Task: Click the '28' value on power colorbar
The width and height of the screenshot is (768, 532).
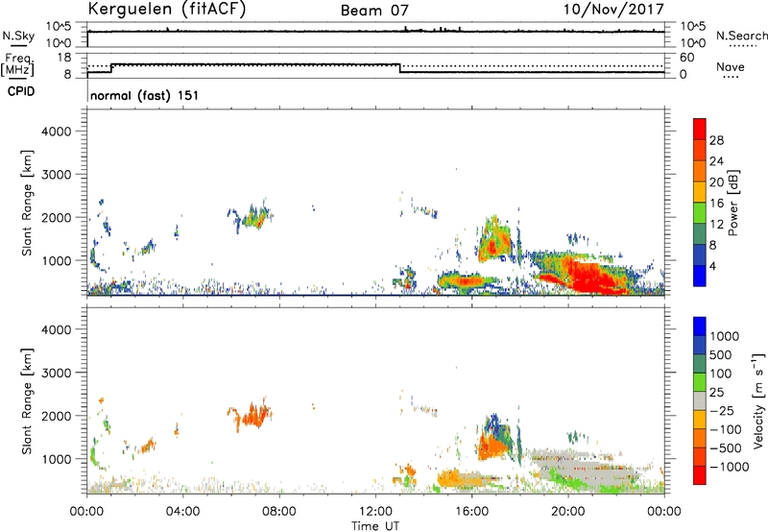Action: [x=716, y=140]
